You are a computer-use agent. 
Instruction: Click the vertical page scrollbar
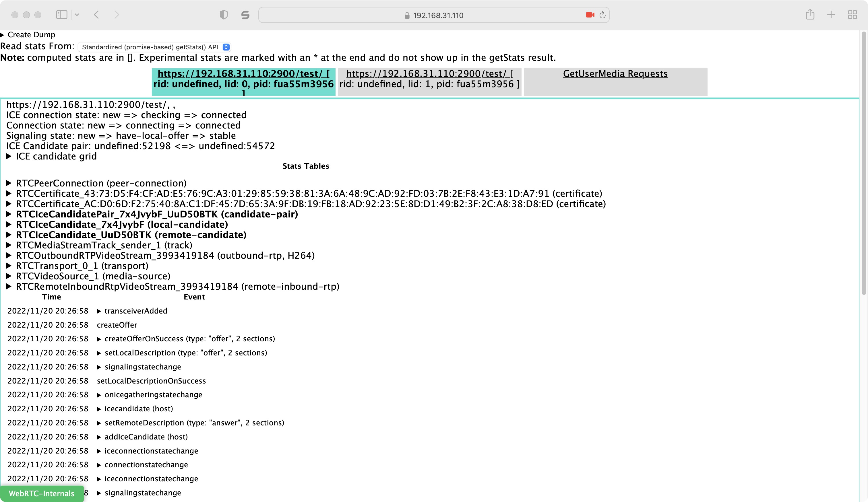point(863,163)
